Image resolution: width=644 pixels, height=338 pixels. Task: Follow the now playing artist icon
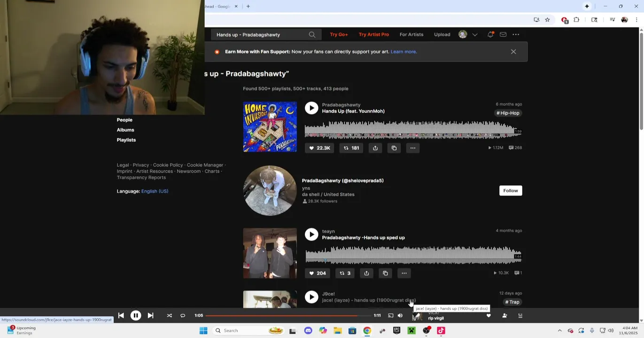click(x=504, y=316)
